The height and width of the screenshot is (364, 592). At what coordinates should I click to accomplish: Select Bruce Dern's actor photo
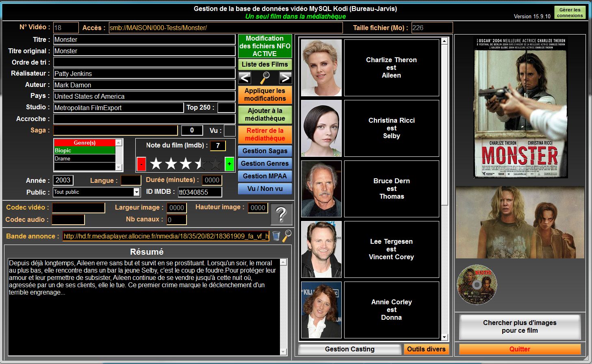321,189
